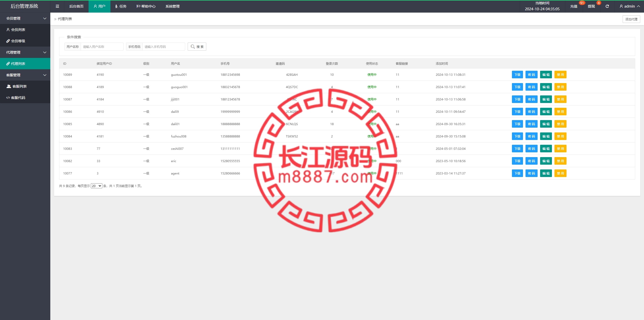644x320 pixels.
Task: Click 禁用 for agent row
Action: pyautogui.click(x=560, y=173)
